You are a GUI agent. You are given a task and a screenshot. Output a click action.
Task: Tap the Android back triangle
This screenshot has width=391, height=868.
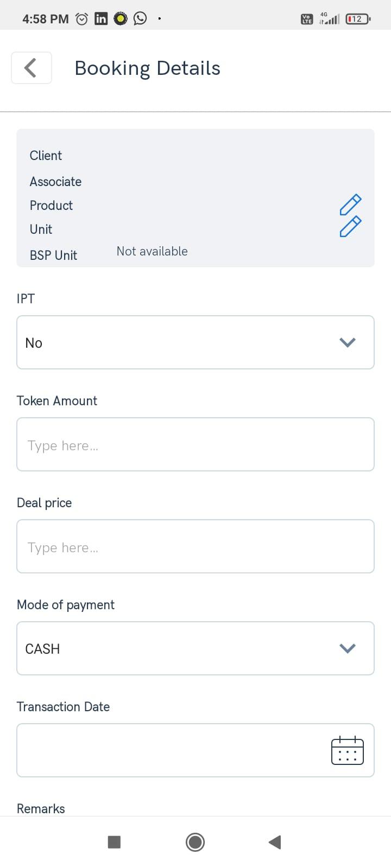point(275,842)
